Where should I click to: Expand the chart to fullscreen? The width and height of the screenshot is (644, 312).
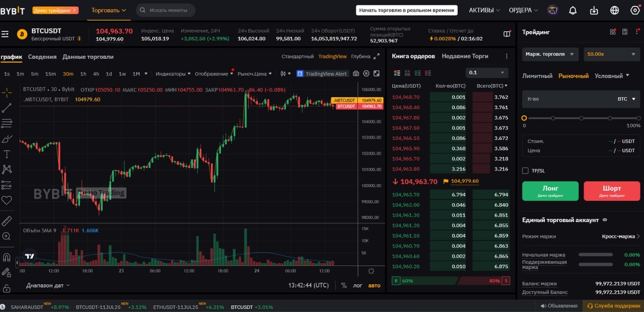376,56
